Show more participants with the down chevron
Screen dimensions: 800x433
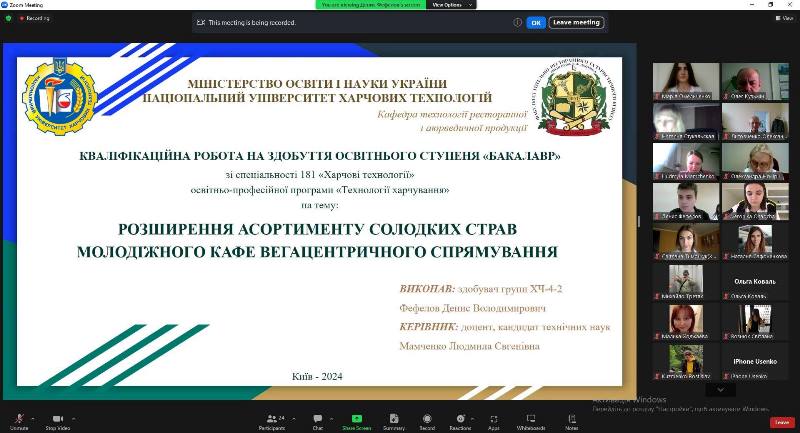coord(720,390)
